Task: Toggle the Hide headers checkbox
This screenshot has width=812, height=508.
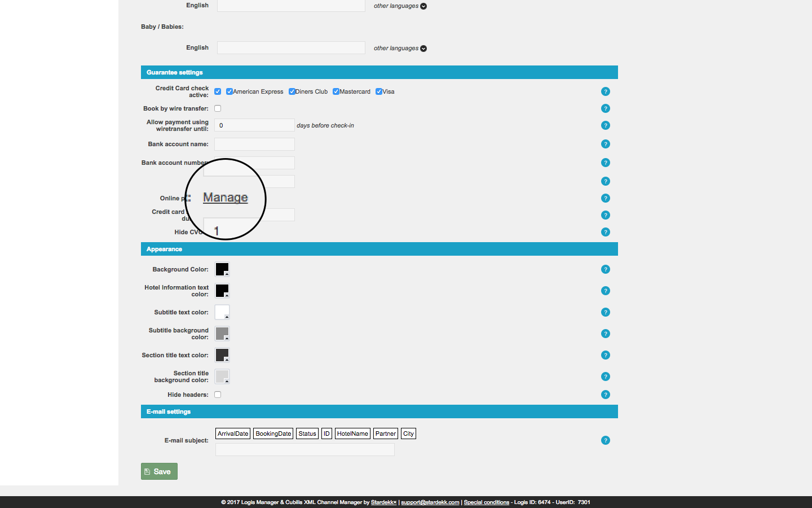Action: [218, 395]
